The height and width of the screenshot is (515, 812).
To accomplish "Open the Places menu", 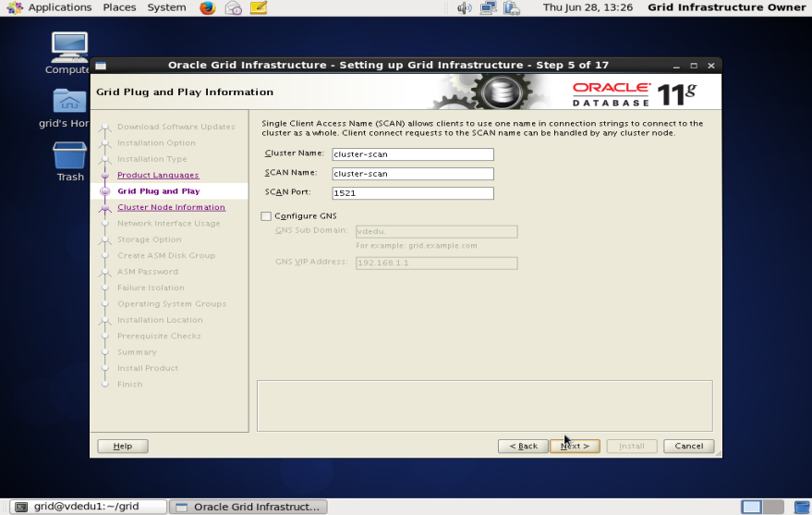I will point(119,7).
